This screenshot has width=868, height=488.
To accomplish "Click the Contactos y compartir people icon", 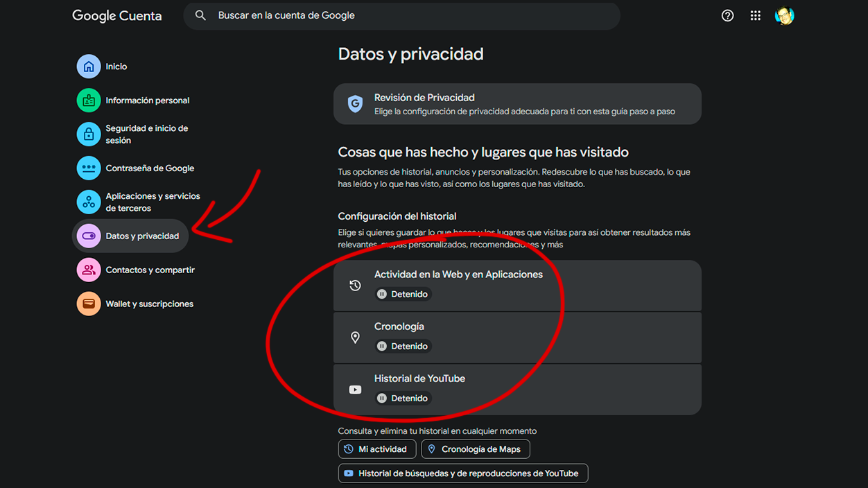I will click(x=89, y=270).
